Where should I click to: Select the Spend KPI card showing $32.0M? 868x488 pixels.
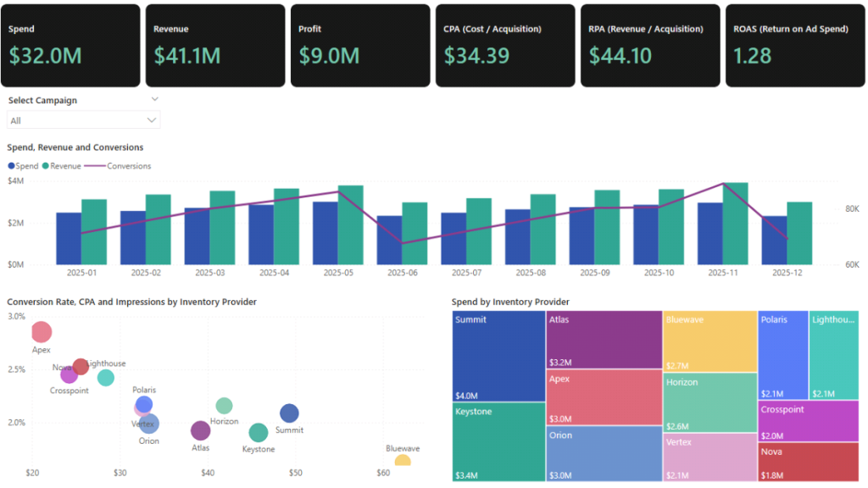pyautogui.click(x=70, y=45)
